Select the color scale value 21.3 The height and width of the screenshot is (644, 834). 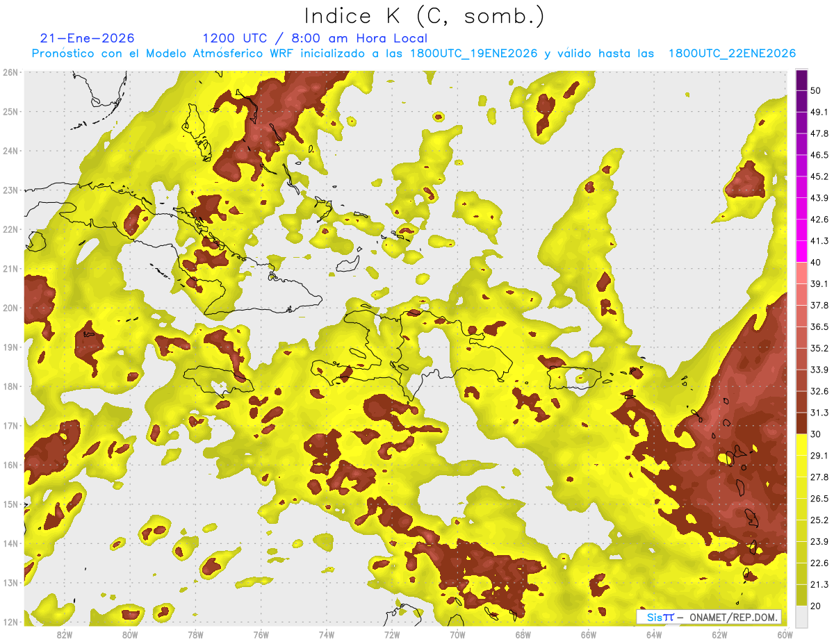tap(819, 585)
